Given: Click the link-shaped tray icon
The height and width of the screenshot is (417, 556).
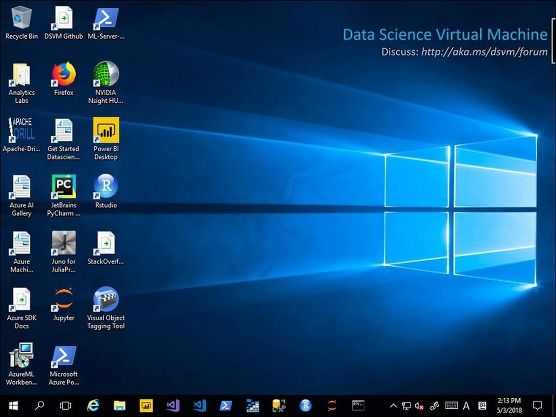Looking at the screenshot, I should 434,406.
